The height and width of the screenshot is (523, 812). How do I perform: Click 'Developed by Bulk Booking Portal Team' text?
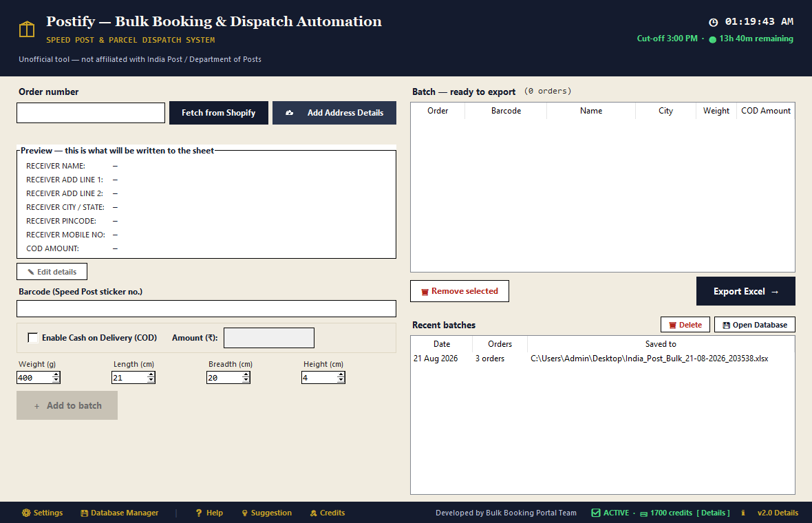coord(506,513)
